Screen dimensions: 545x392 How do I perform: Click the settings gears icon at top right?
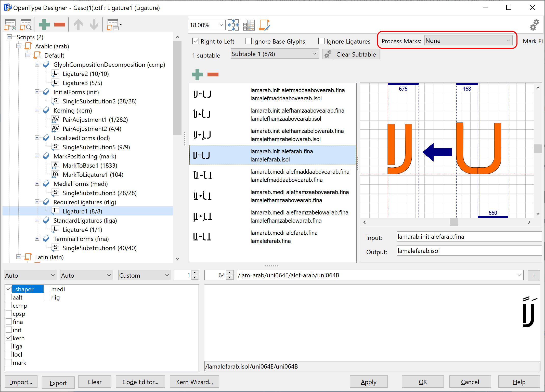(x=534, y=25)
